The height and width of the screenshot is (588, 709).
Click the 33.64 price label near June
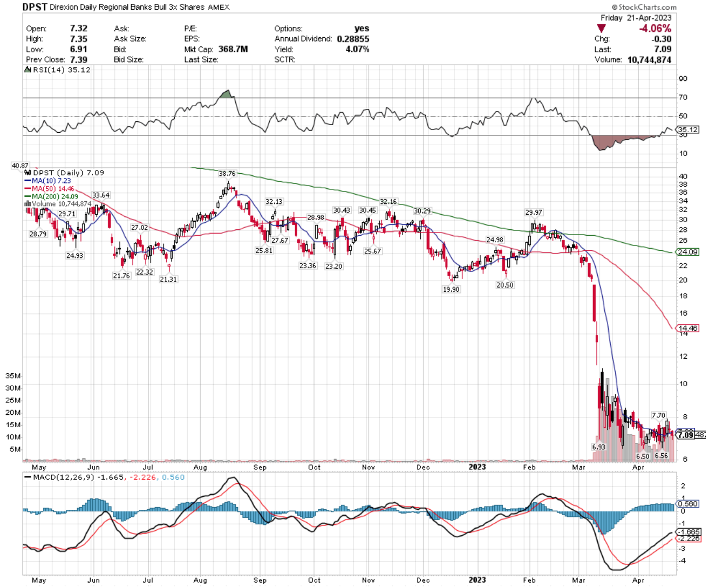tap(101, 195)
